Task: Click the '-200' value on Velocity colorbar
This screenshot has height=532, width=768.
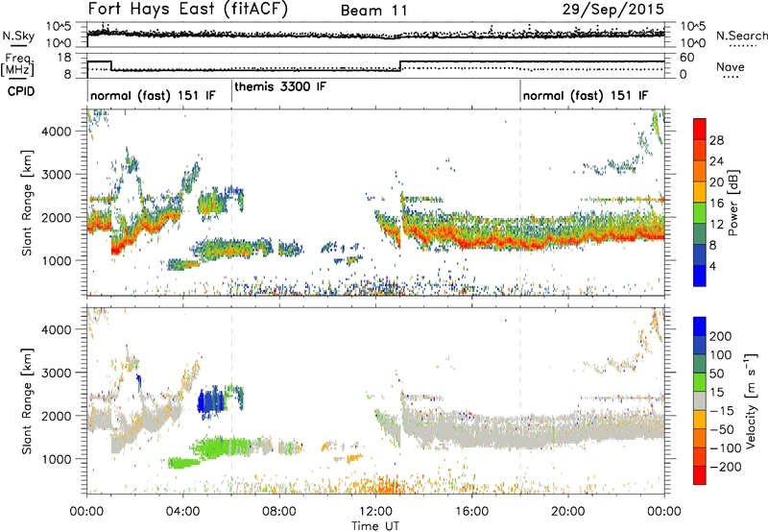Action: pyautogui.click(x=726, y=467)
